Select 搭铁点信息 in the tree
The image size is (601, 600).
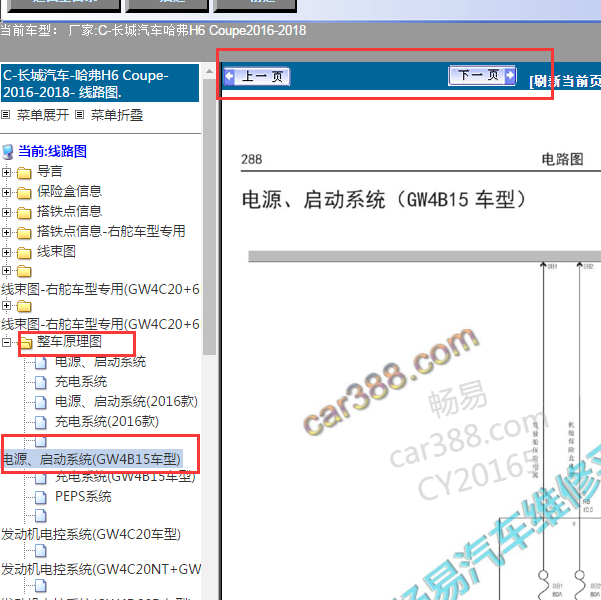69,211
